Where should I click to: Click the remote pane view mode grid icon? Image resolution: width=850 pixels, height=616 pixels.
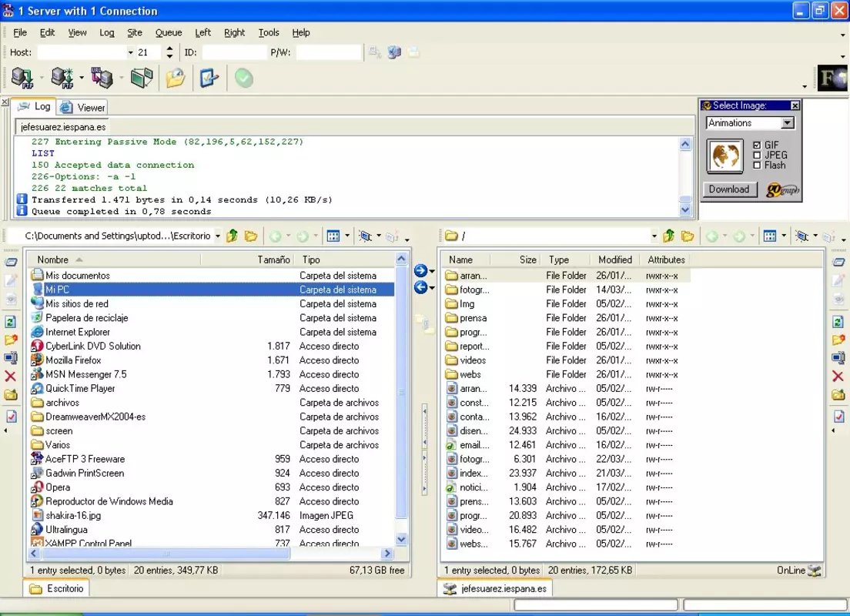click(770, 236)
